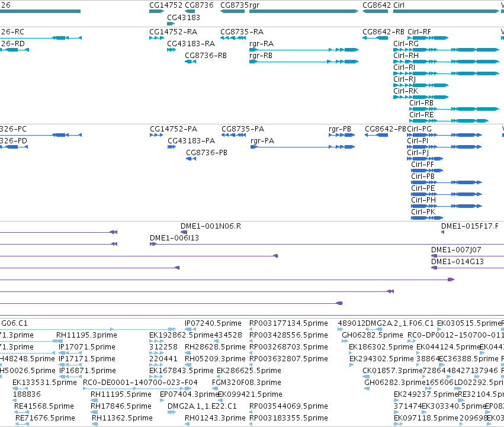Click the CG43183 gene label

184,17
